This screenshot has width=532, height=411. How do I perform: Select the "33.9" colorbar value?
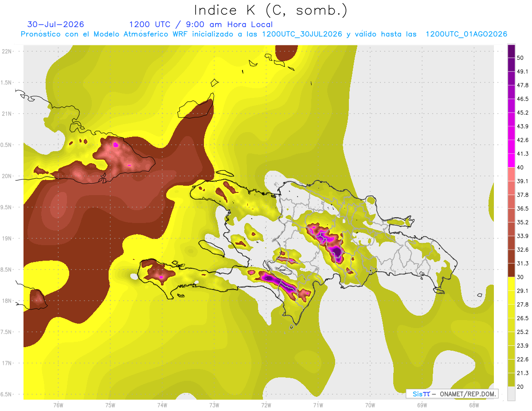click(522, 236)
